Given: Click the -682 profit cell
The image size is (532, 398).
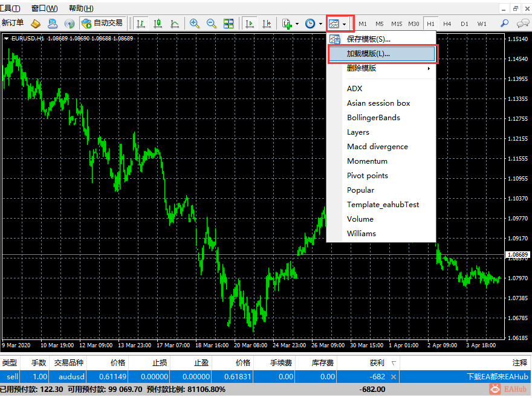Looking at the screenshot, I should [x=368, y=377].
